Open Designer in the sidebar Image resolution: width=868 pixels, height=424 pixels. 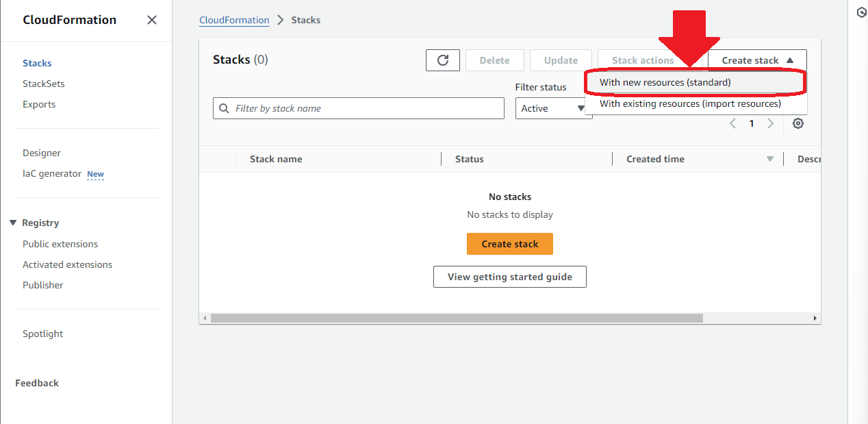tap(42, 153)
